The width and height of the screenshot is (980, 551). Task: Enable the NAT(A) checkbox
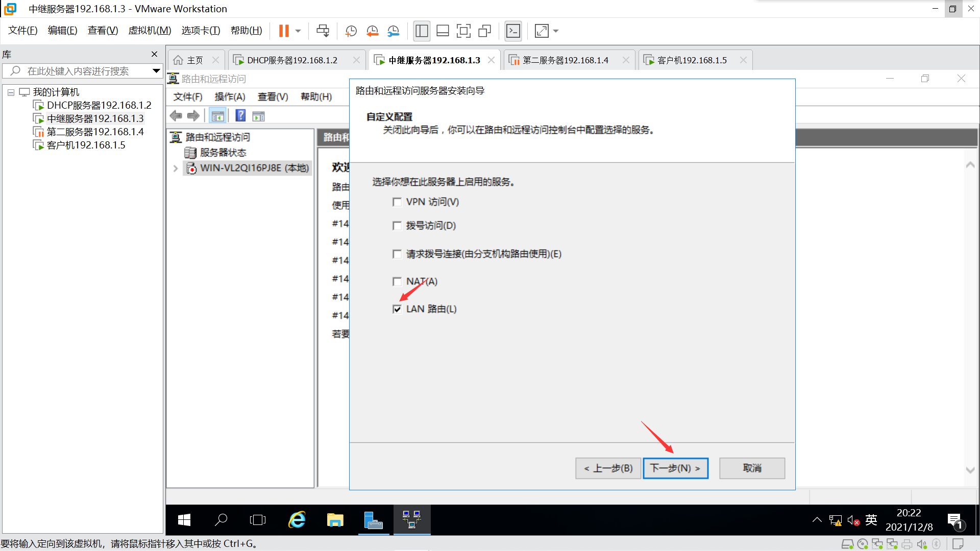tap(397, 282)
